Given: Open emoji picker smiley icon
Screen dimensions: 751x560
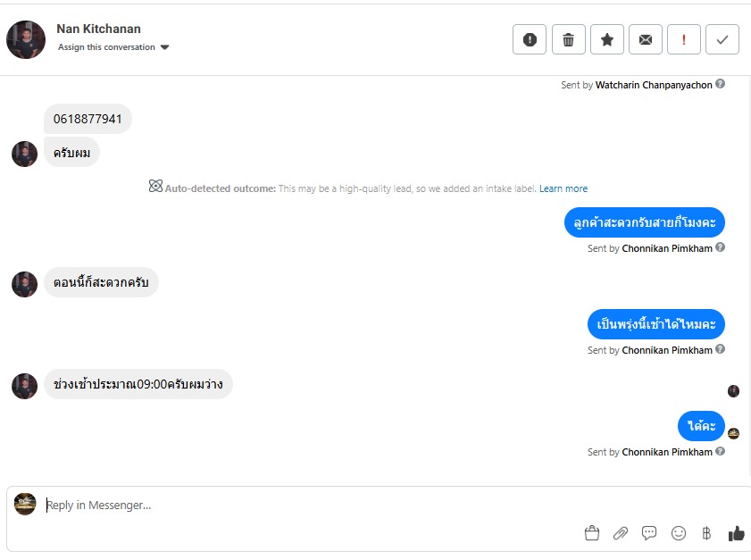Looking at the screenshot, I should [679, 533].
